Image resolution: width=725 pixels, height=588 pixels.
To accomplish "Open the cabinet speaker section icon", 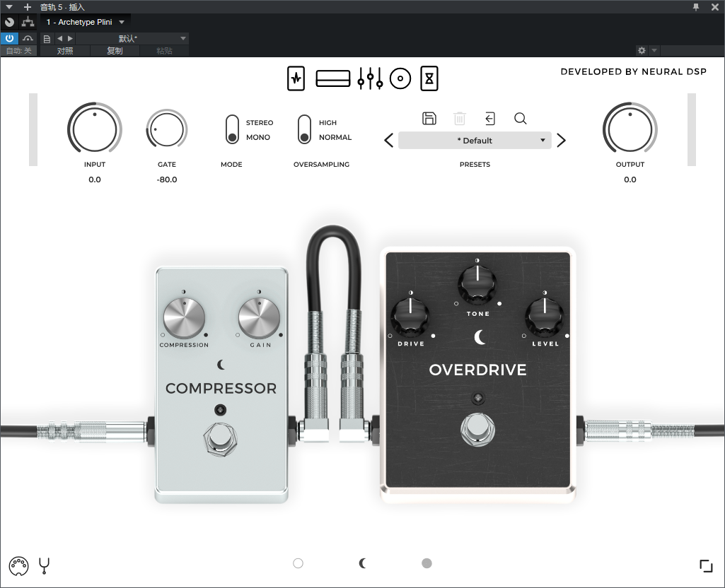I will [400, 78].
